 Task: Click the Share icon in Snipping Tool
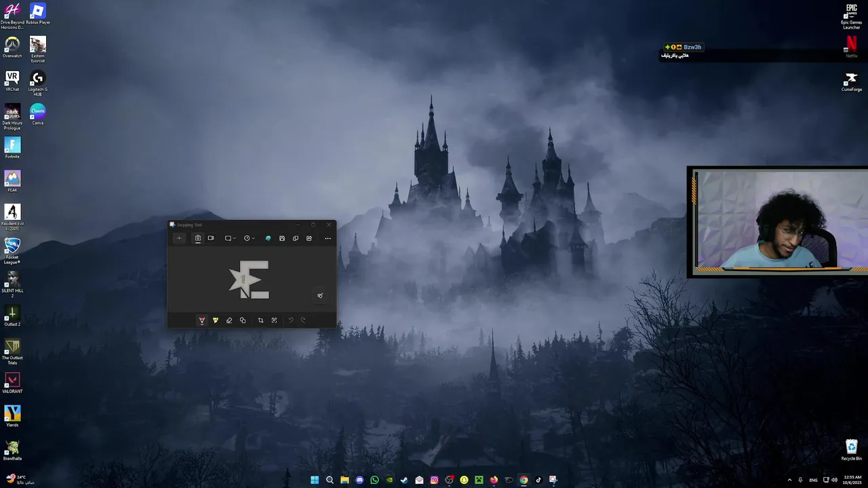pos(309,238)
